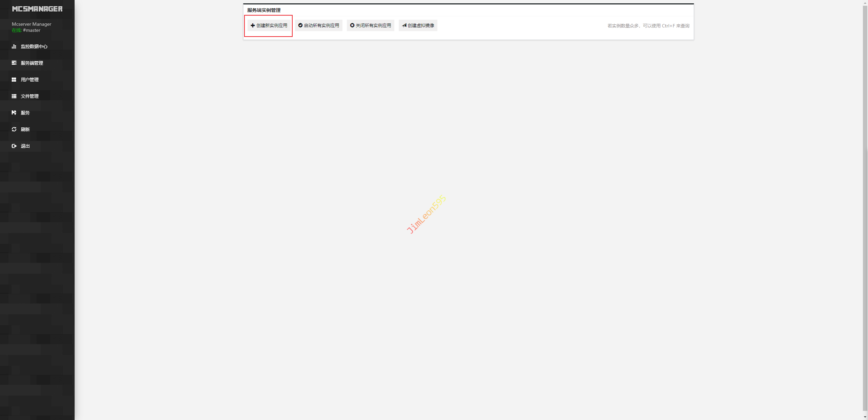
Task: Click plus icon on 创建新实例应用
Action: click(253, 25)
